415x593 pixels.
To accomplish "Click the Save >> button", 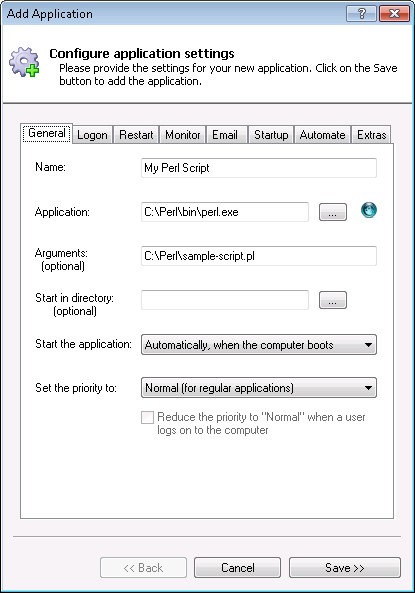I will [x=345, y=568].
